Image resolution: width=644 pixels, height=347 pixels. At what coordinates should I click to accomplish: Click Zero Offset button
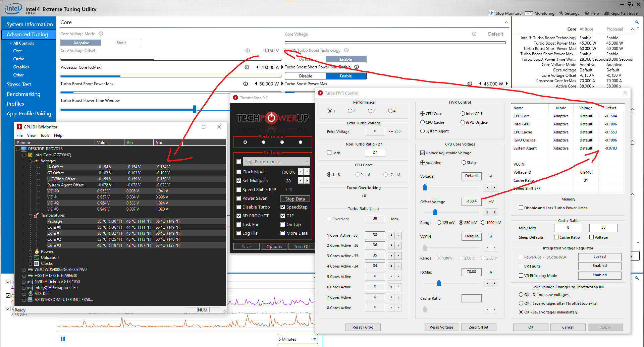tap(478, 327)
